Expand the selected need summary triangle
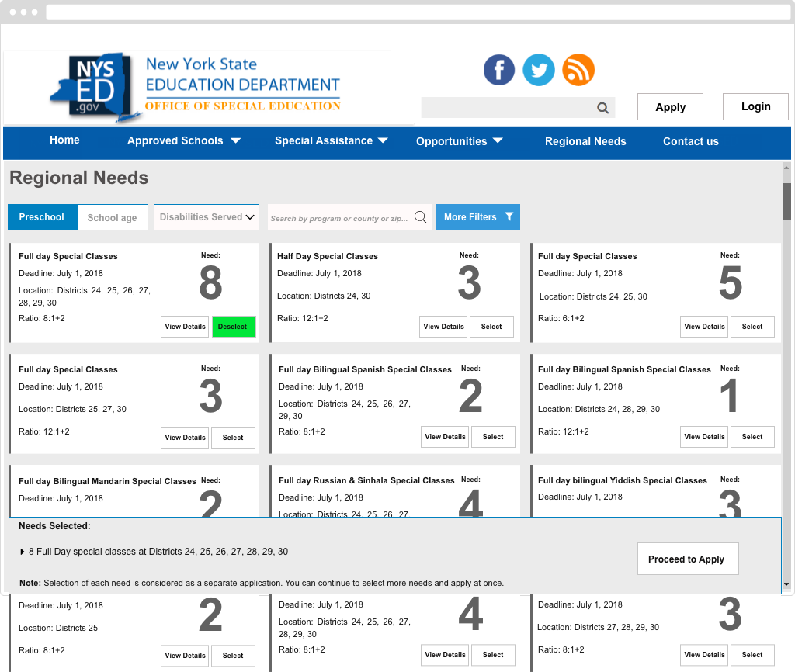The width and height of the screenshot is (795, 672). pyautogui.click(x=22, y=552)
